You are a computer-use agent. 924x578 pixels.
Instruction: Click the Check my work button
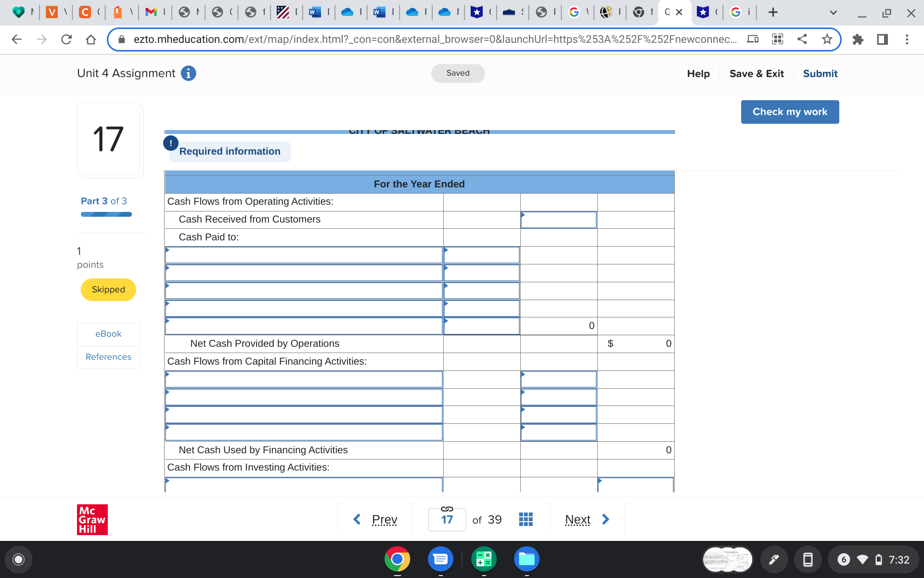pos(790,112)
